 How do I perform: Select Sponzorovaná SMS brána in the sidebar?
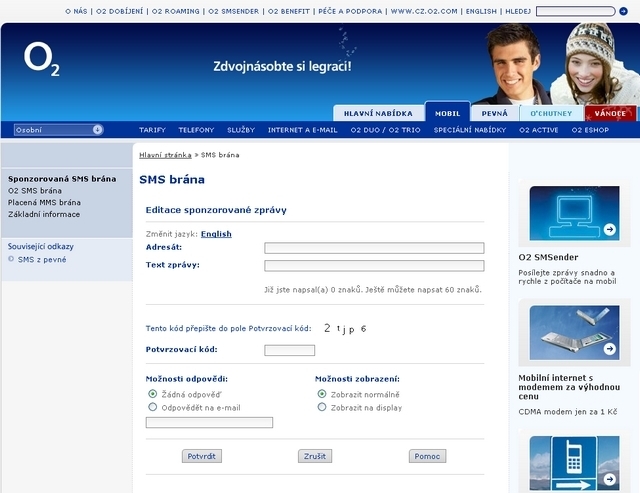coord(62,179)
